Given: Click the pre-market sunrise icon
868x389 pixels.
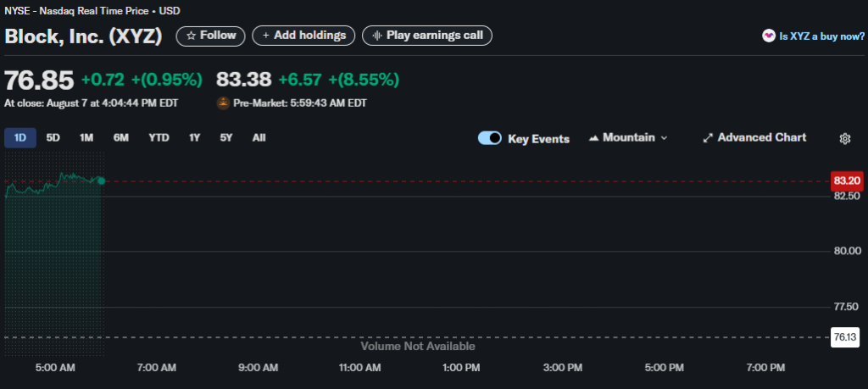Looking at the screenshot, I should coord(223,103).
